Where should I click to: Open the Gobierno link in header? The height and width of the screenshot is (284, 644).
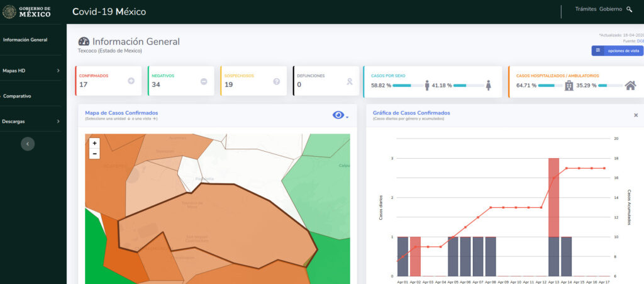(611, 9)
